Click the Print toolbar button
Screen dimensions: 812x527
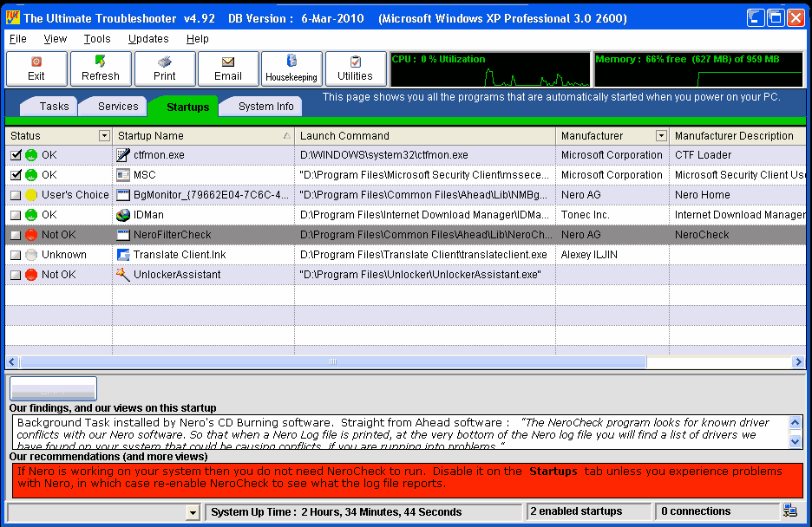(165, 68)
